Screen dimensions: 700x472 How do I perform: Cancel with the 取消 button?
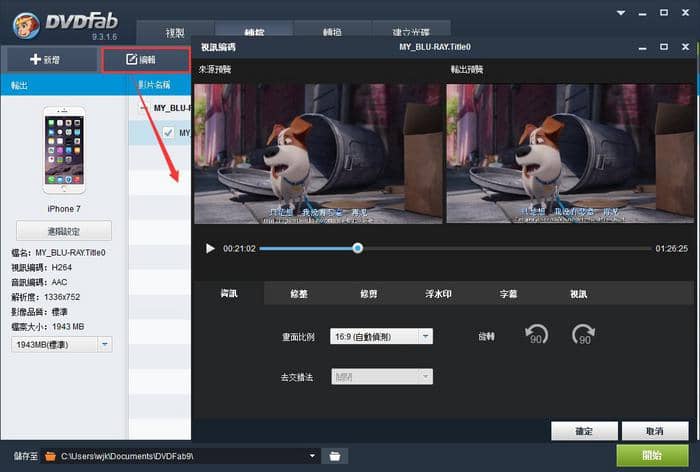(x=655, y=431)
